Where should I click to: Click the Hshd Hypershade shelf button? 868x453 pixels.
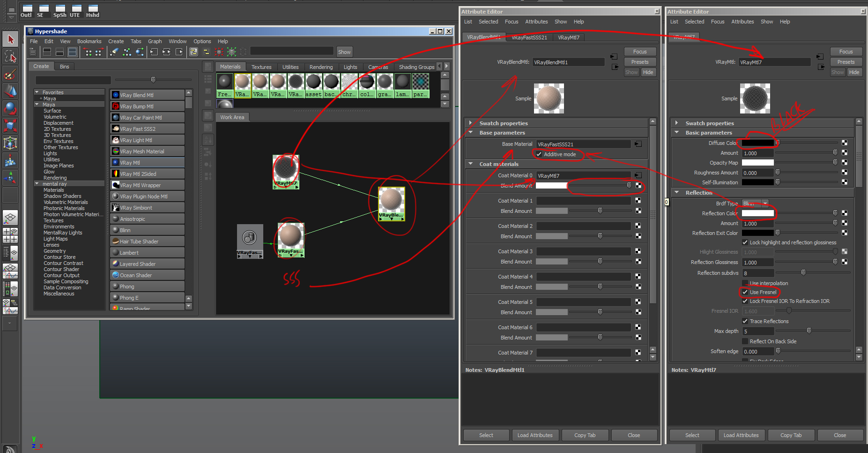click(x=93, y=11)
